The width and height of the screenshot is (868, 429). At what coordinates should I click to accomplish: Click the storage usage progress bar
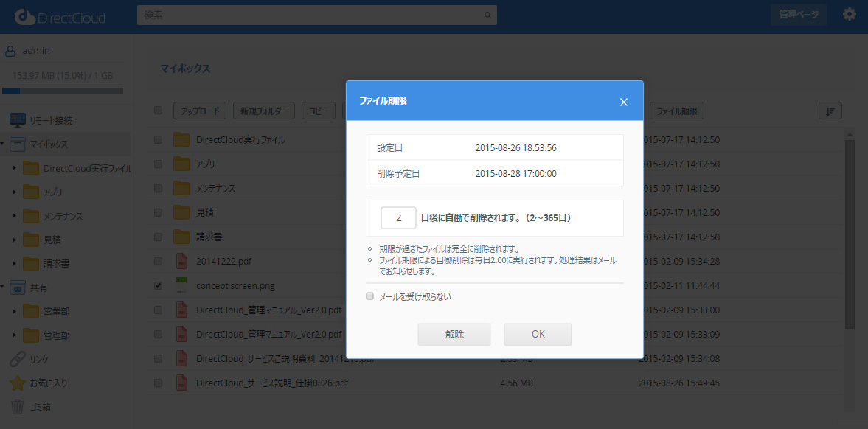pos(63,91)
